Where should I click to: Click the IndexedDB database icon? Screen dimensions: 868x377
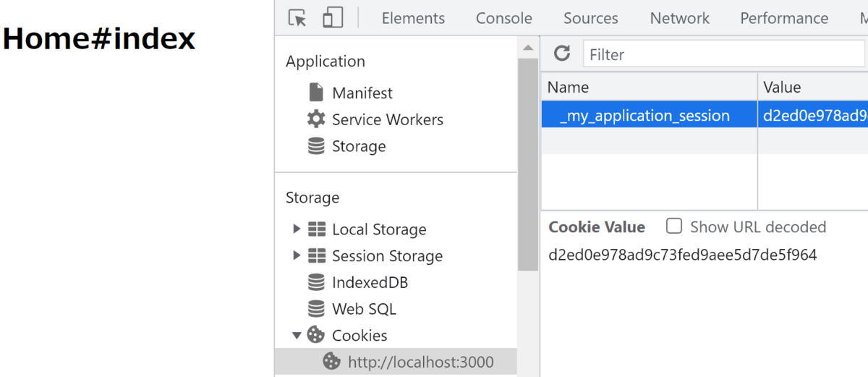316,282
